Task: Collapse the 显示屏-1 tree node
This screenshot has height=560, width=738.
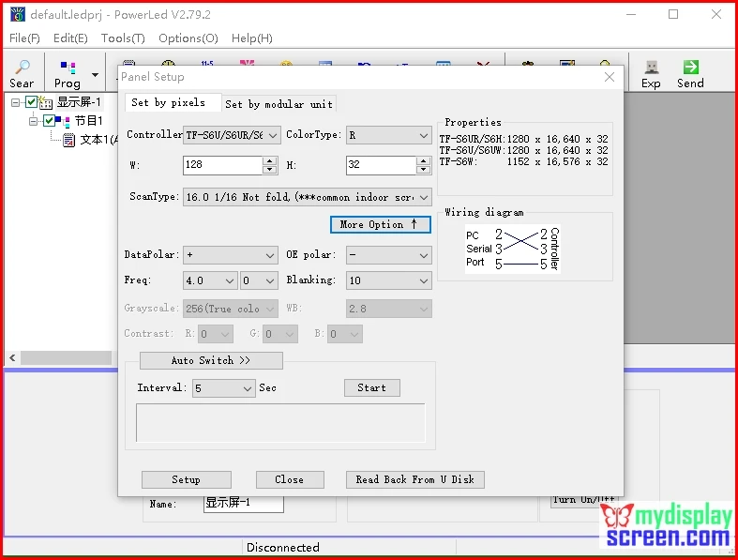Action: [x=16, y=102]
